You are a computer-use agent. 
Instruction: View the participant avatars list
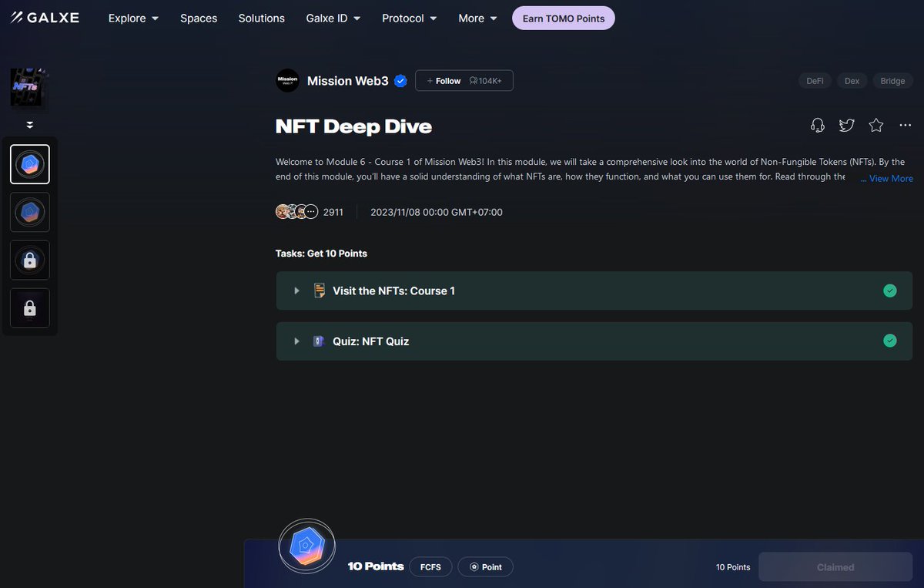296,212
